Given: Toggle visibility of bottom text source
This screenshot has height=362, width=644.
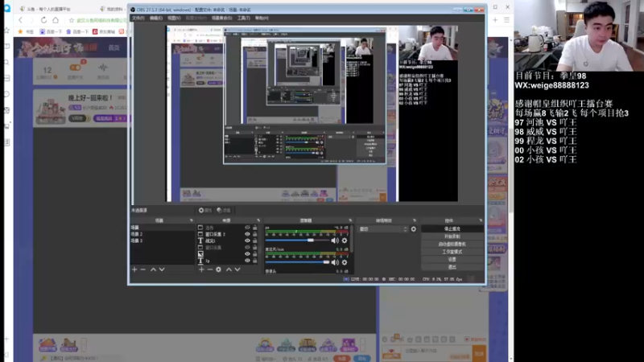Looking at the screenshot, I should click(247, 260).
